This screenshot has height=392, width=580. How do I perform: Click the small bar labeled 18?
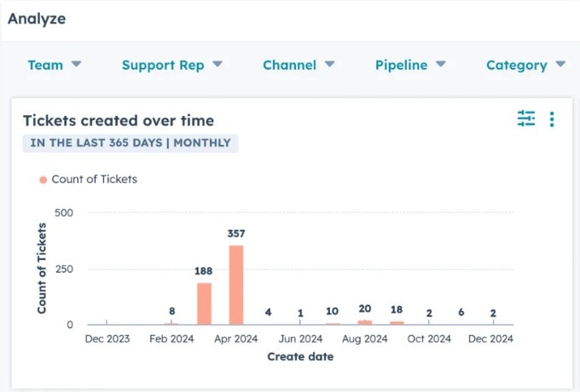click(x=397, y=323)
